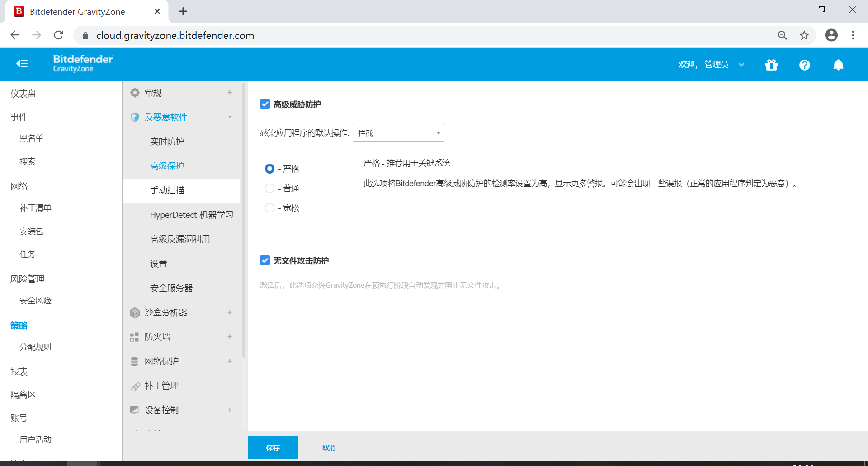This screenshot has height=466, width=868.
Task: Open 隔离区 in left navigation
Action: click(x=23, y=395)
